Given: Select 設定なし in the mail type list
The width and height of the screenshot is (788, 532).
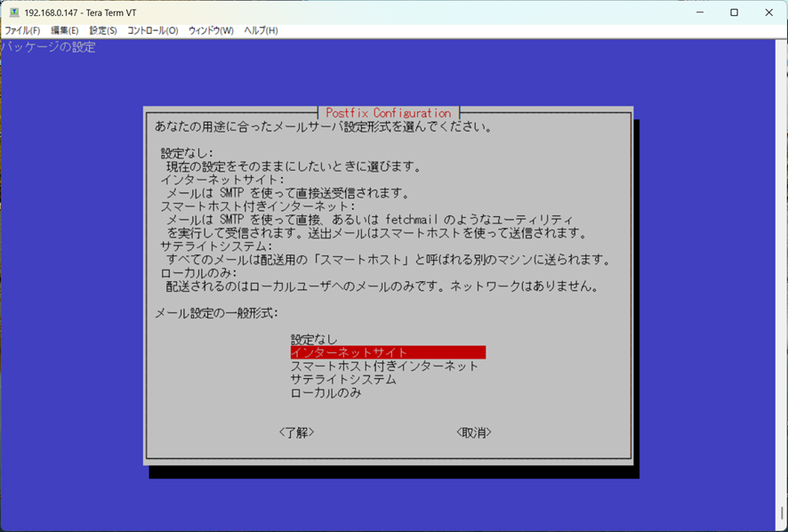Looking at the screenshot, I should click(x=314, y=340).
